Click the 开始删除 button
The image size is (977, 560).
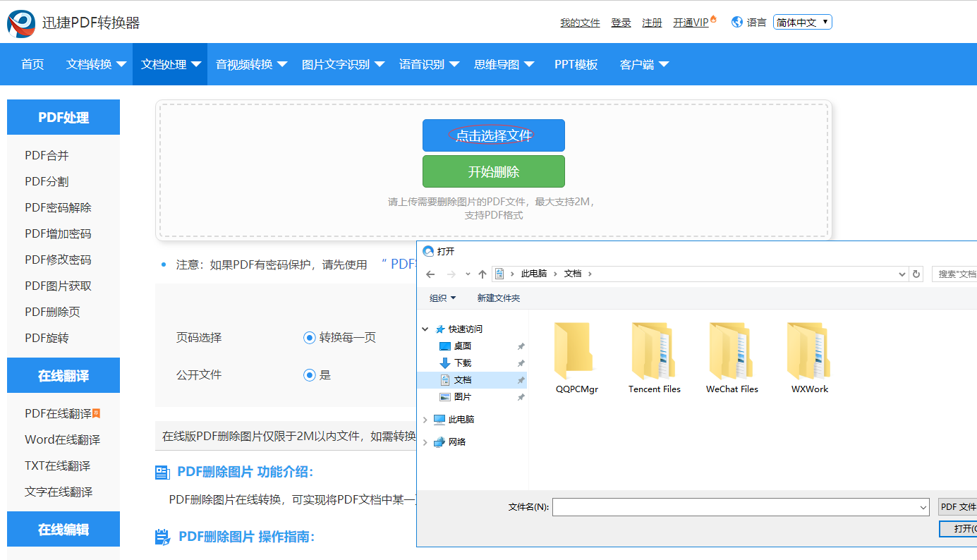click(494, 171)
